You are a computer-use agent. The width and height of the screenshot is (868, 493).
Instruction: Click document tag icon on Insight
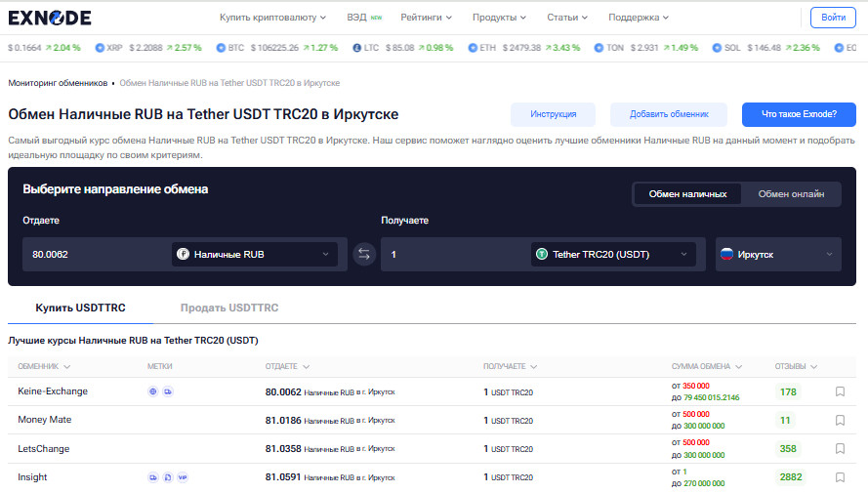[x=168, y=477]
